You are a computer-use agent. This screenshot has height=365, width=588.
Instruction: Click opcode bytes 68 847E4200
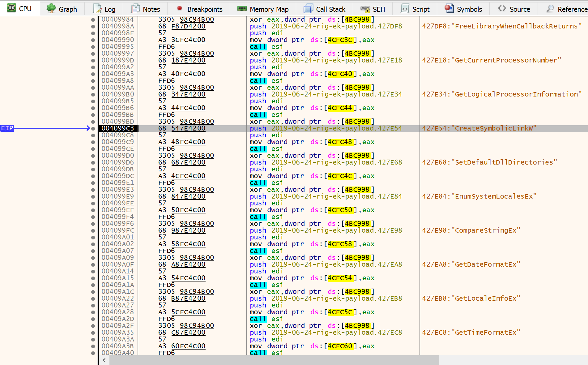coord(182,196)
